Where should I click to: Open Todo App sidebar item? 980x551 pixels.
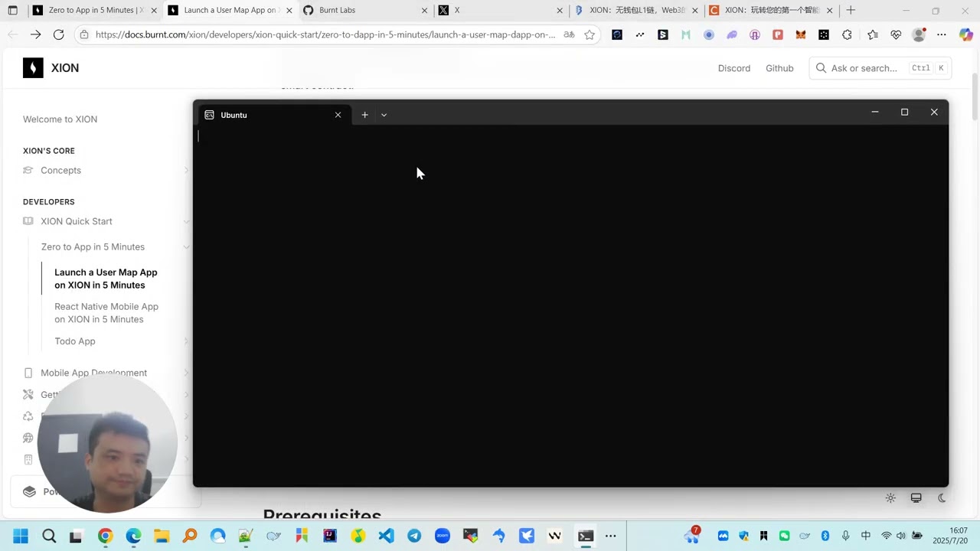coord(75,341)
